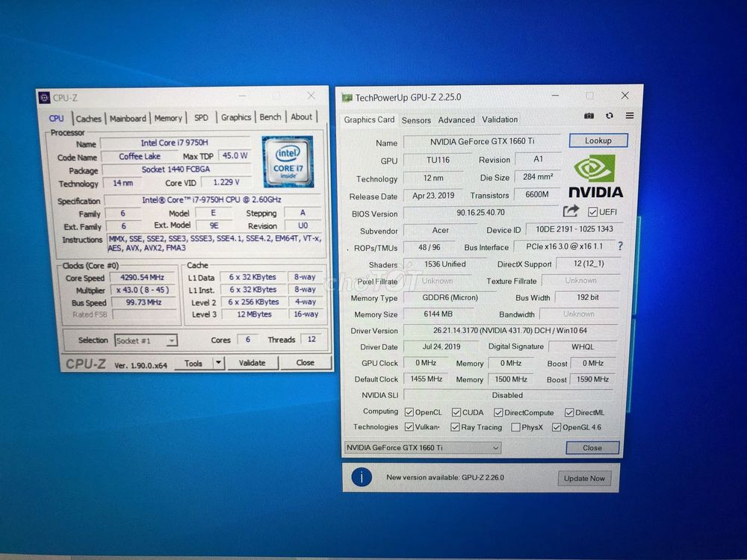Click the Intel Core i7 badge

pos(288,161)
